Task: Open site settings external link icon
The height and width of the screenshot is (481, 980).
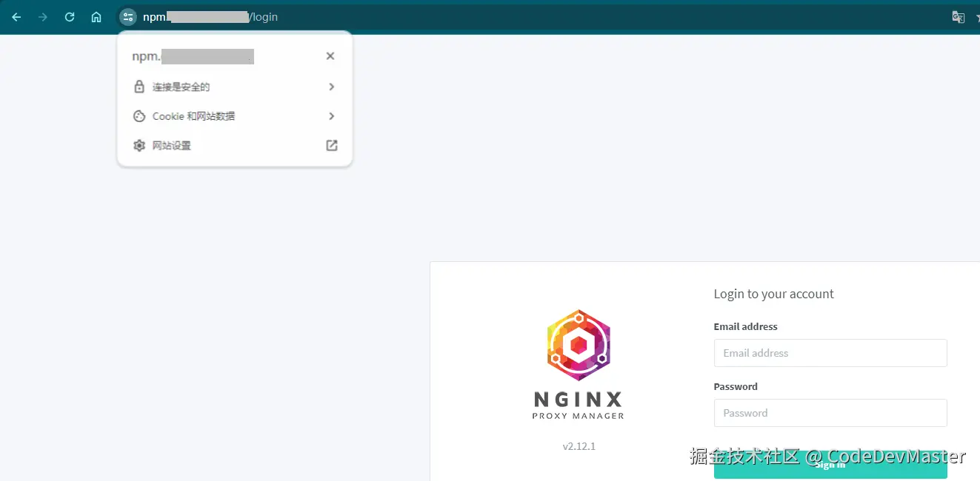Action: click(332, 146)
